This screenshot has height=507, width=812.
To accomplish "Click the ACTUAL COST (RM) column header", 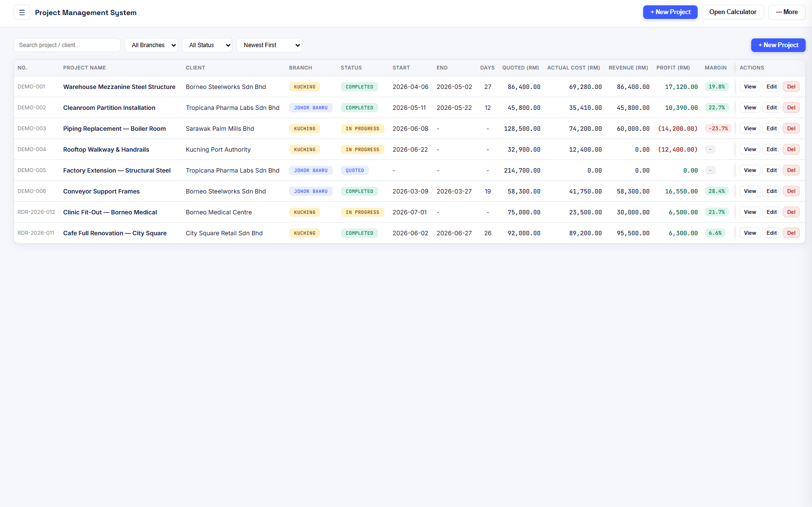I will [x=574, y=68].
